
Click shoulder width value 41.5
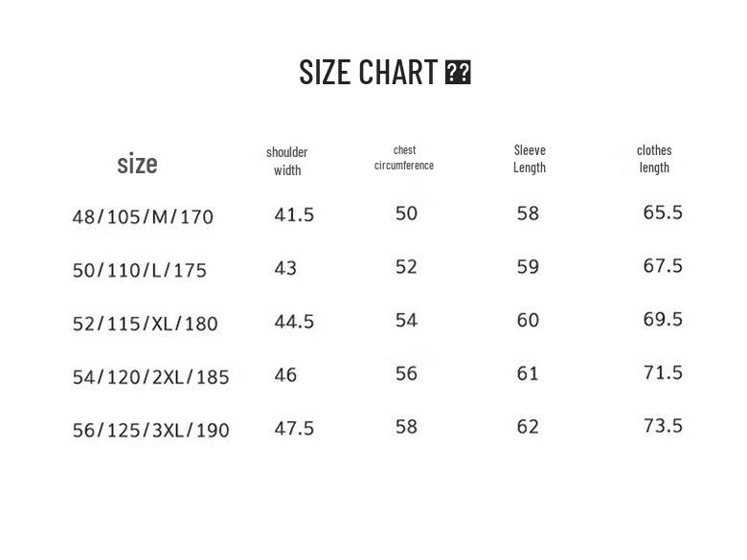coord(294,215)
